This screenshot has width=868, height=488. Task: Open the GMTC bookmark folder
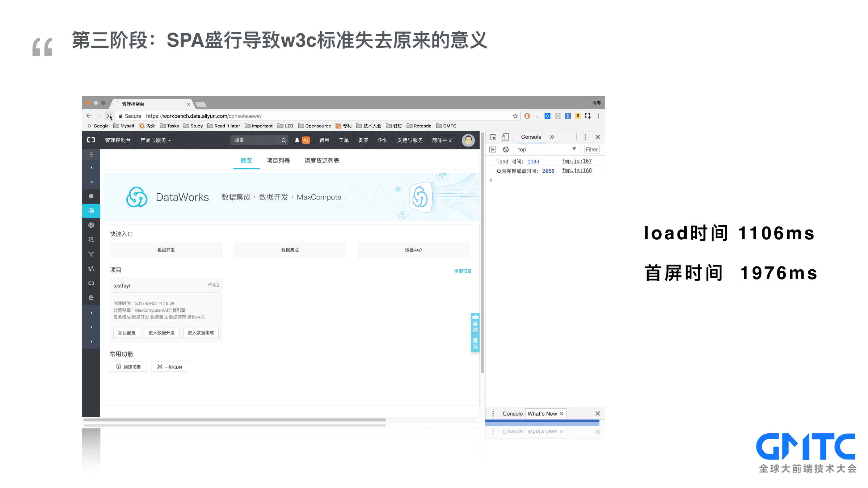446,126
